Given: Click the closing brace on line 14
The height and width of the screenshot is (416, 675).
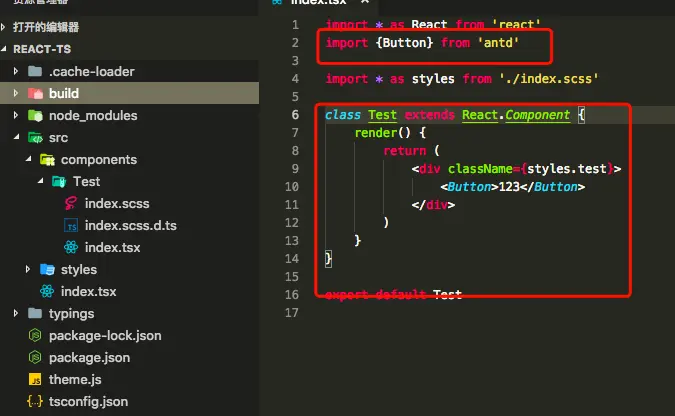Looking at the screenshot, I should click(328, 259).
